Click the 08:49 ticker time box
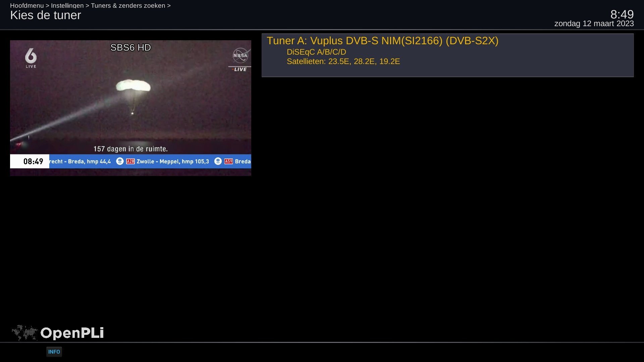644x362 pixels. click(x=30, y=161)
